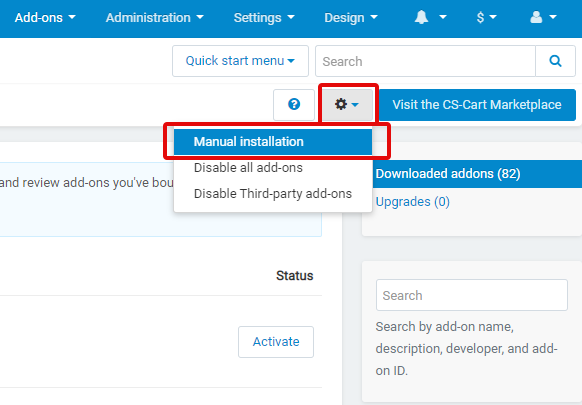Open the Quick start menu
Image resolution: width=582 pixels, height=405 pixels.
[x=240, y=61]
